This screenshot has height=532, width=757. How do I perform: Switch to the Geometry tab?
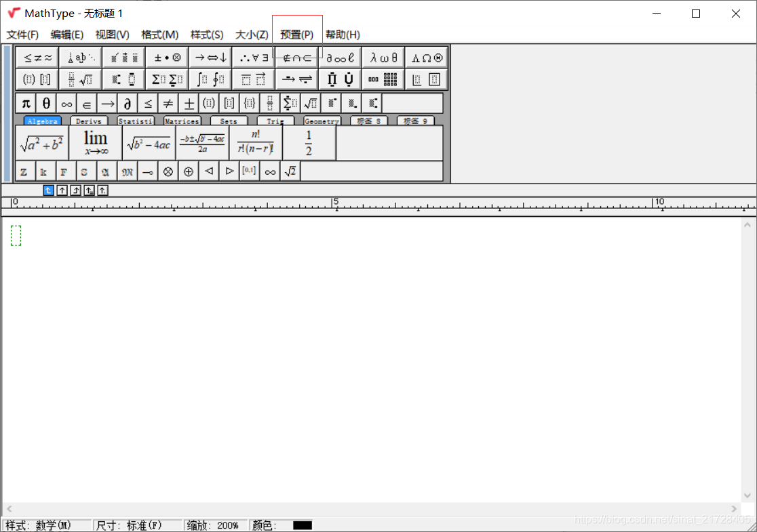tap(322, 121)
